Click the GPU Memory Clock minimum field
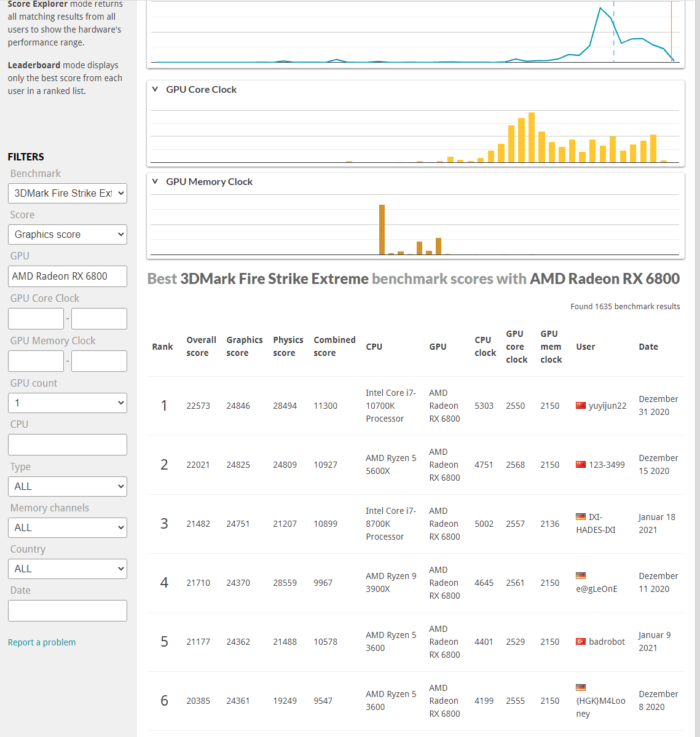 tap(36, 361)
